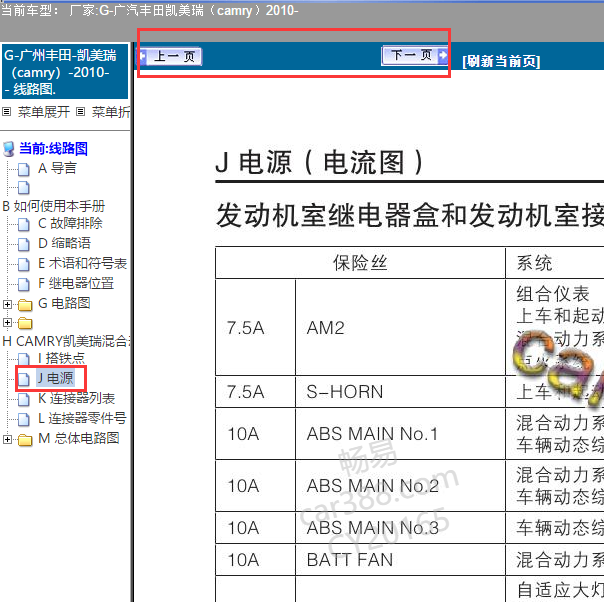Screen dimensions: 604x602
Task: Click page icon next to F 继电器位置
Action: (x=23, y=284)
